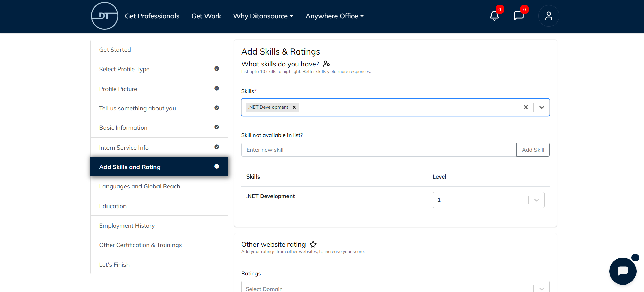Remove the .NET Development skill tag
The height and width of the screenshot is (292, 644).
pos(294,107)
